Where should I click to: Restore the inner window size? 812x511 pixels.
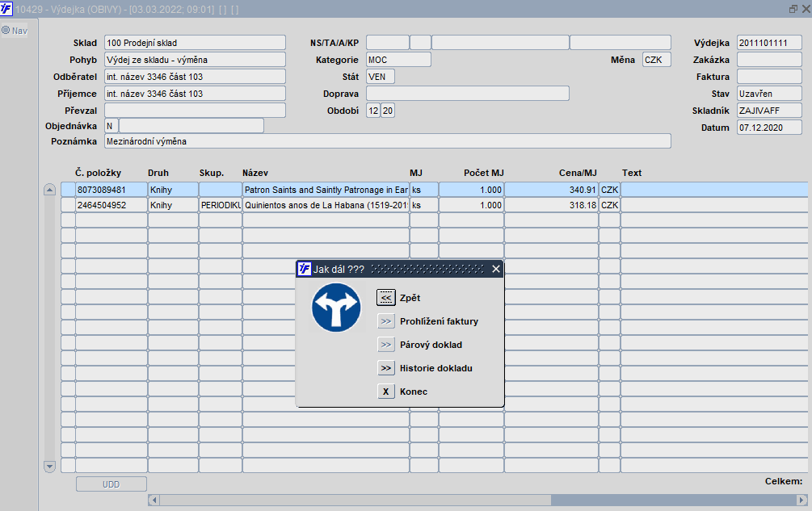pyautogui.click(x=793, y=8)
